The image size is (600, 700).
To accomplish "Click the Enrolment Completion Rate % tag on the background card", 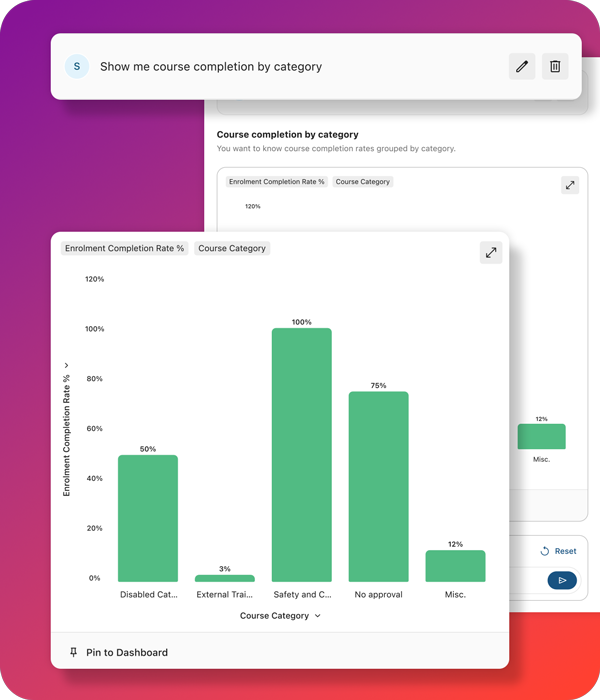I will point(277,182).
